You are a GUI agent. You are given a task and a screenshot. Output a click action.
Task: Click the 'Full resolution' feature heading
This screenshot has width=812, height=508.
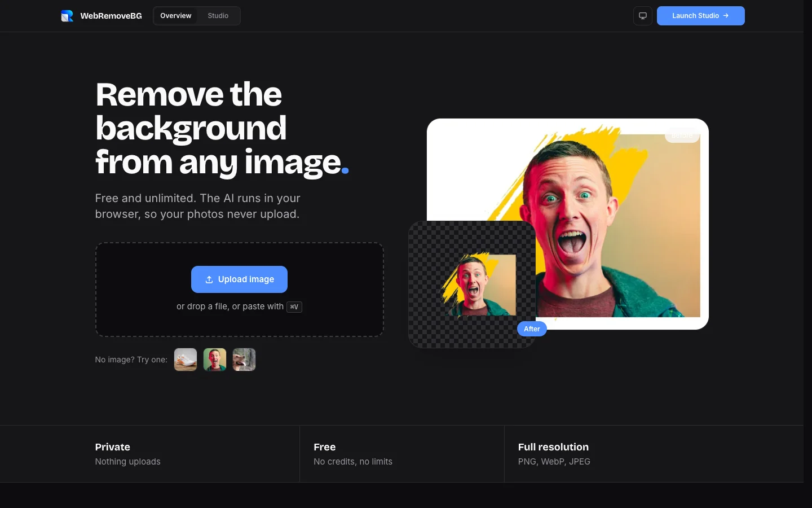pyautogui.click(x=553, y=447)
